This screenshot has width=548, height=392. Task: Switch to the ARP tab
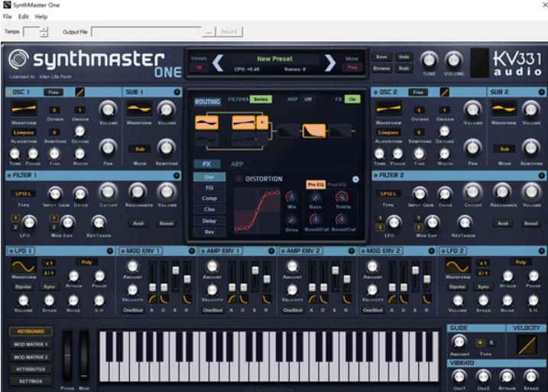(x=237, y=164)
